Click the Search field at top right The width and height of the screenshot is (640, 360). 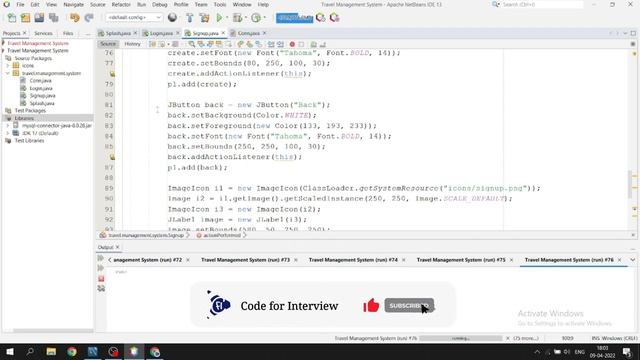[x=542, y=4]
